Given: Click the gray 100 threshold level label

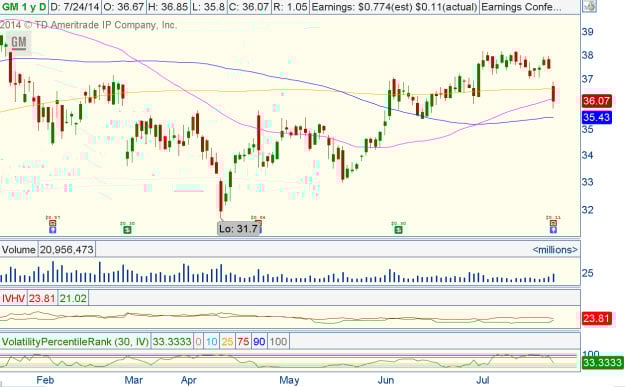Looking at the screenshot, I should point(278,342).
